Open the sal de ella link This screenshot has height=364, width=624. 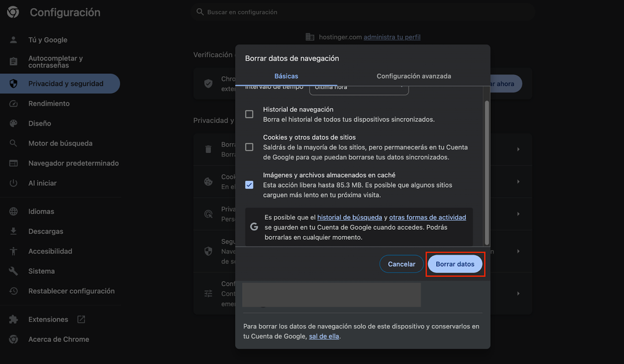coord(324,335)
